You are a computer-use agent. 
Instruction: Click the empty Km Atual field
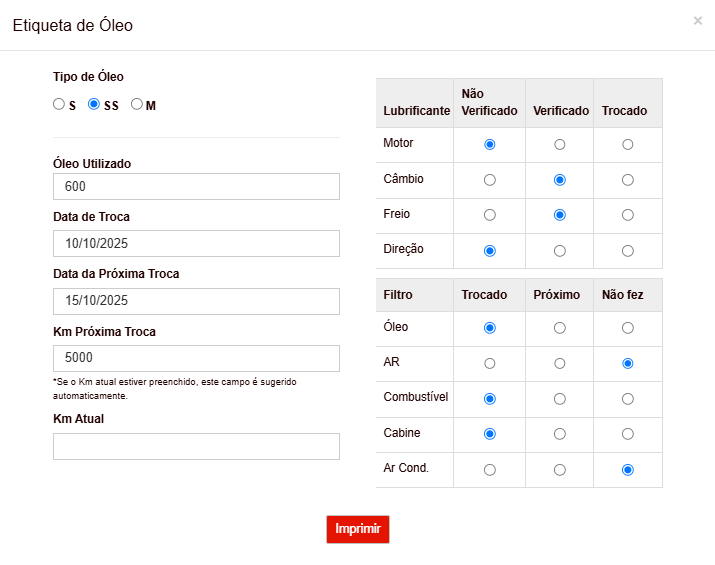(196, 446)
